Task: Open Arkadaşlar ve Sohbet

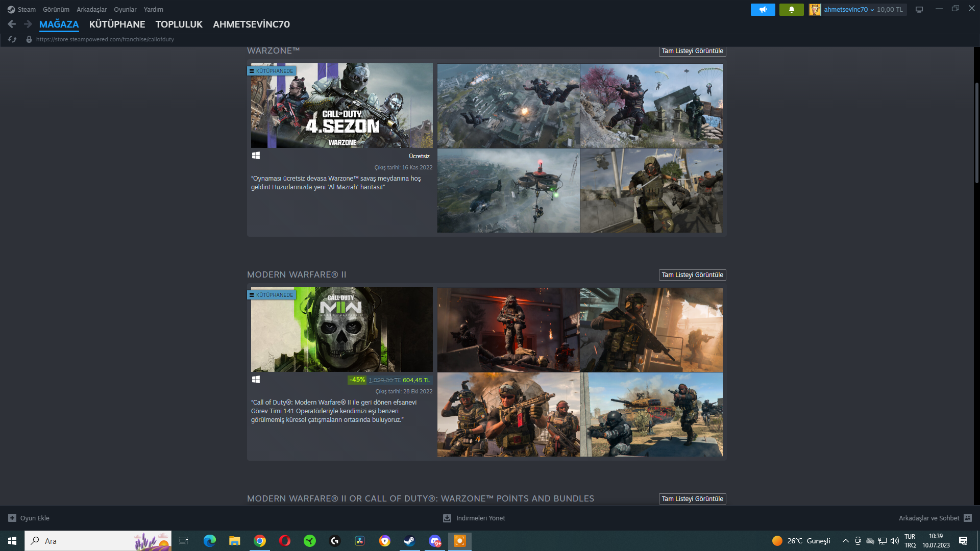Action: [x=929, y=518]
